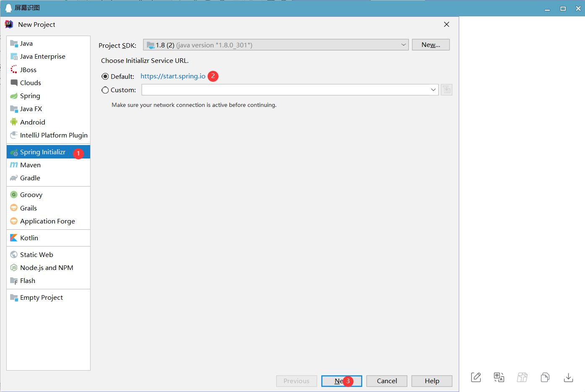
Task: Maximize the 屏幕识图 window
Action: point(563,8)
